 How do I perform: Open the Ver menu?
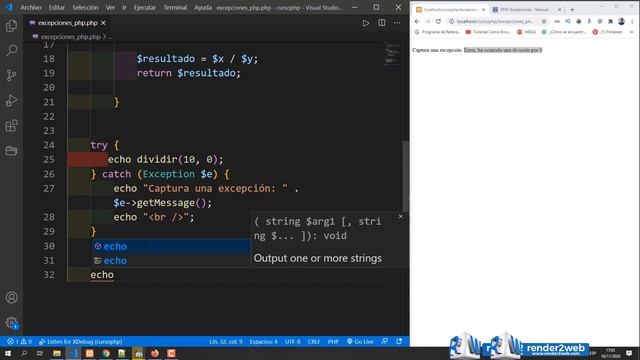pos(110,7)
